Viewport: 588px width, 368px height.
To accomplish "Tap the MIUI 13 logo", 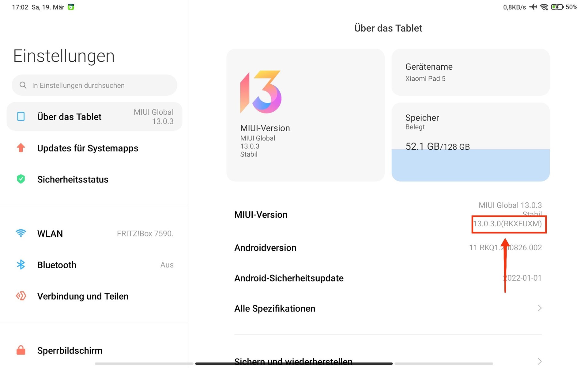I will click(261, 92).
